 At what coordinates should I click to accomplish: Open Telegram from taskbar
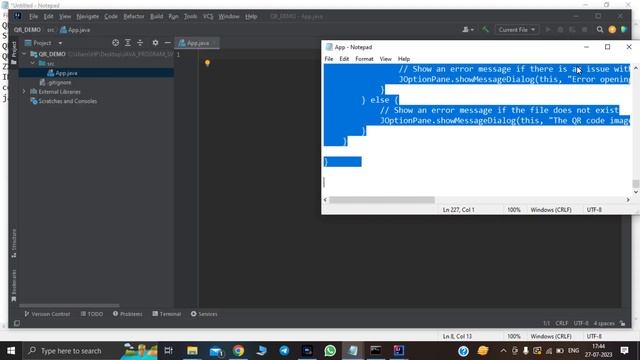pos(284,351)
